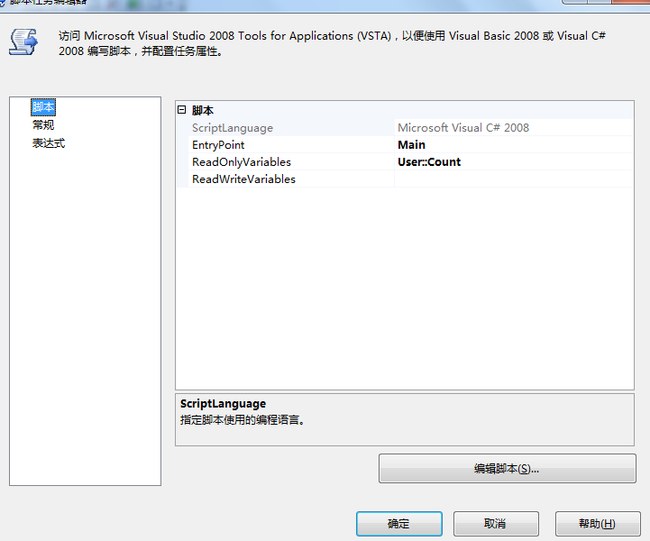Confirm with the 确定 button
Image resolution: width=650 pixels, height=541 pixels.
tap(399, 524)
